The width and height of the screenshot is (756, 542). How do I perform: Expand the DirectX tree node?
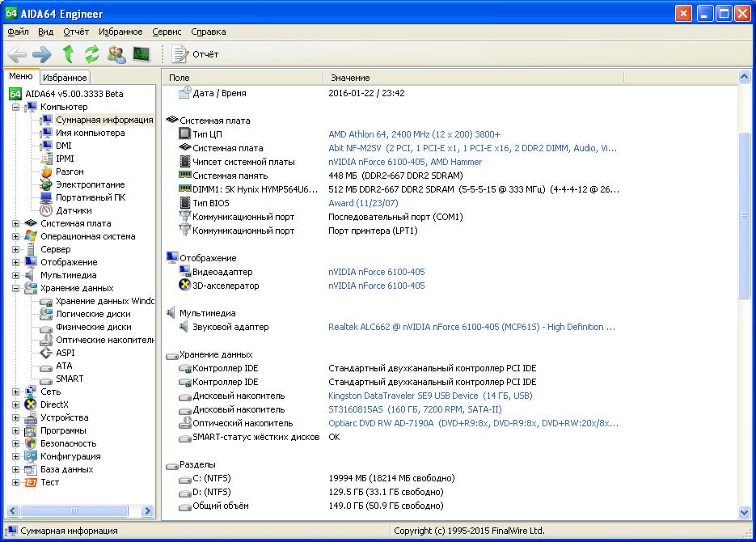pyautogui.click(x=16, y=404)
